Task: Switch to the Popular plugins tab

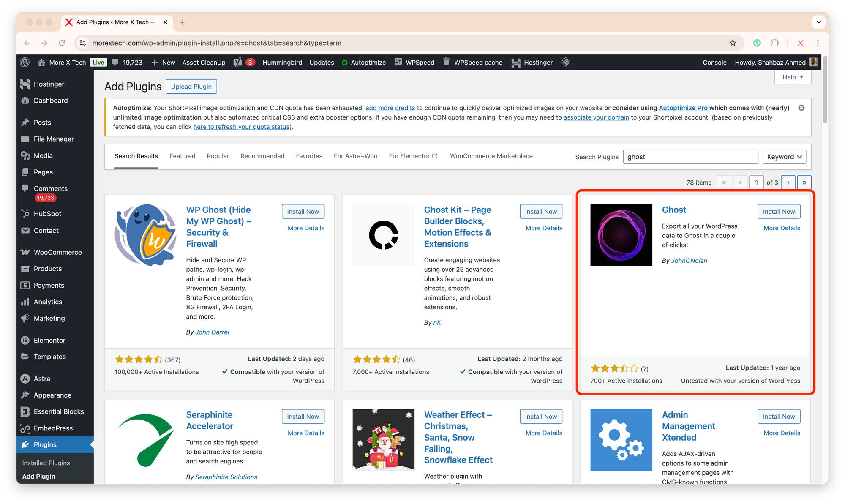Action: click(x=218, y=156)
